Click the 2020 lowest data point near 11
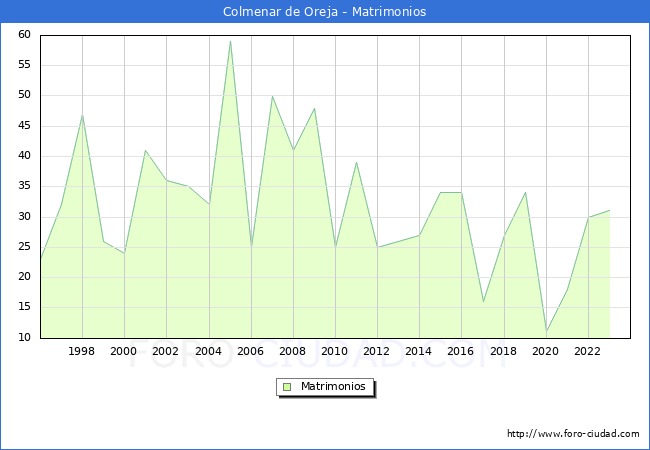This screenshot has height=450, width=650. click(x=546, y=332)
